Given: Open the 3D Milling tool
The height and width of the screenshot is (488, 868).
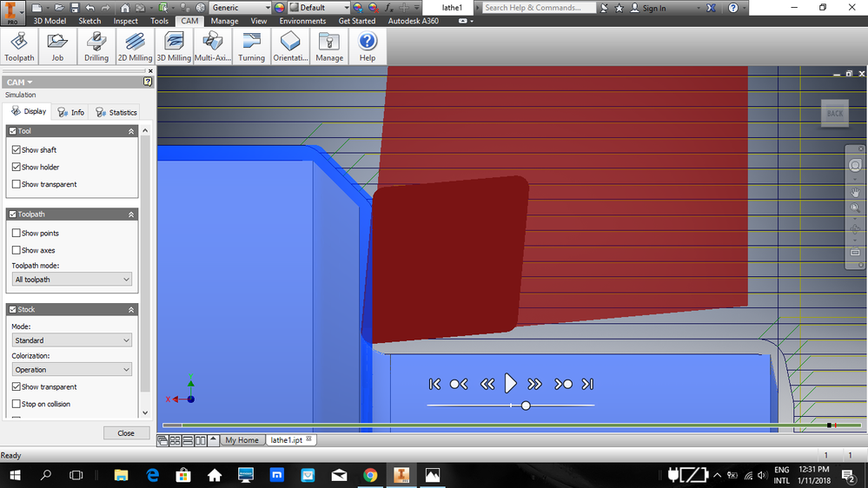Looking at the screenshot, I should pyautogui.click(x=174, y=46).
